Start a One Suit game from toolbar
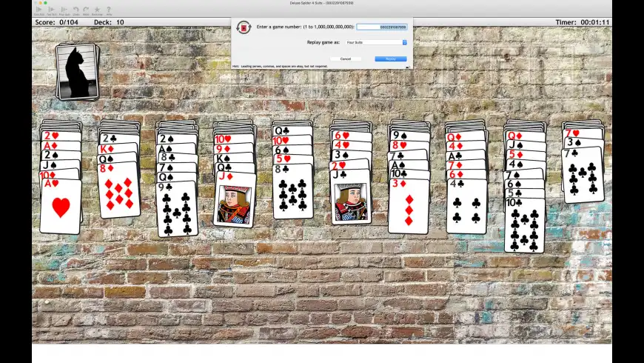This screenshot has width=644, height=363. pos(39,10)
